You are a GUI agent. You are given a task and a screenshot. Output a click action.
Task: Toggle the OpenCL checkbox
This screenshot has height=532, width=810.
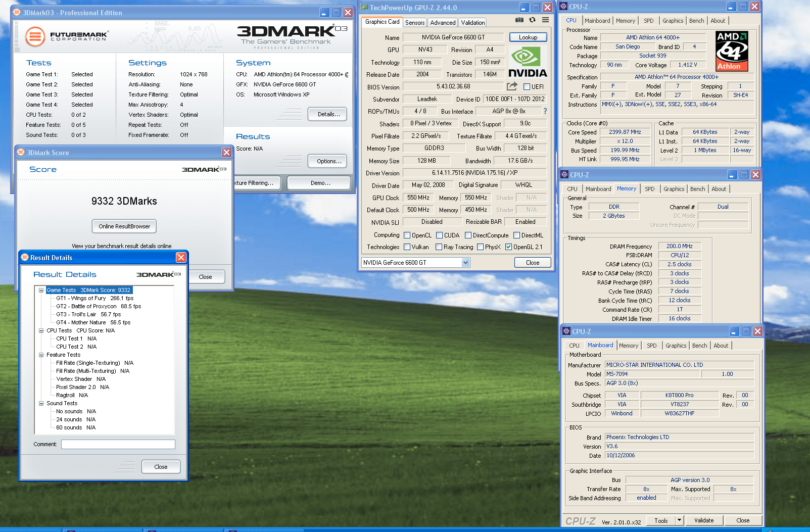[x=407, y=235]
